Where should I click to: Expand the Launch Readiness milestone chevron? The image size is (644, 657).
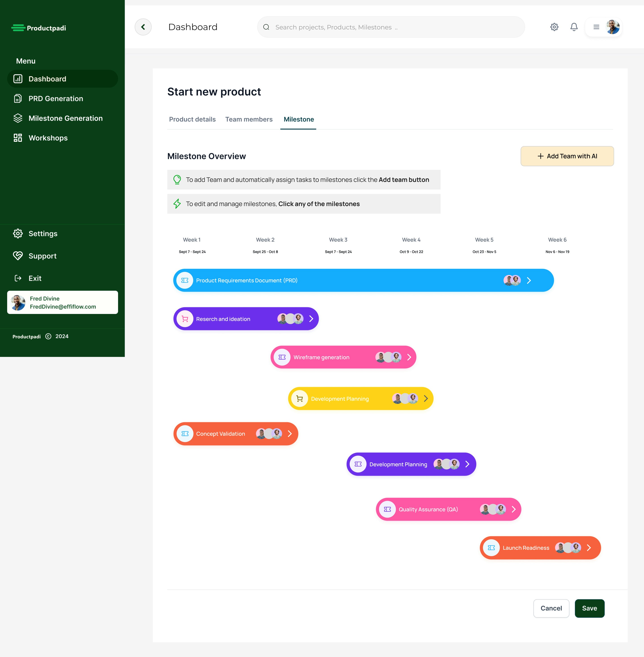pos(589,548)
